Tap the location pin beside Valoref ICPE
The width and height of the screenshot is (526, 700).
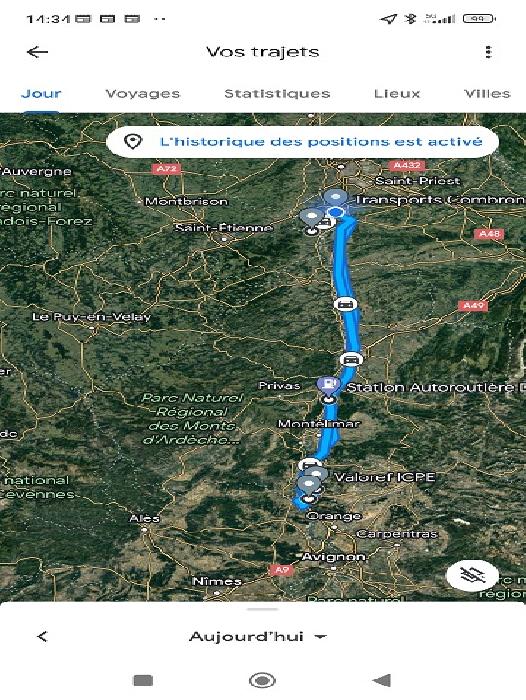click(317, 476)
